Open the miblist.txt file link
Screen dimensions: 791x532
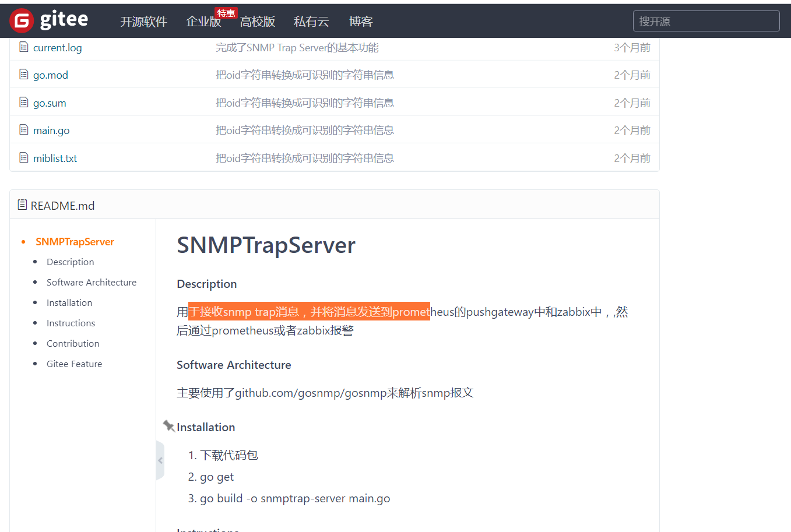click(55, 158)
